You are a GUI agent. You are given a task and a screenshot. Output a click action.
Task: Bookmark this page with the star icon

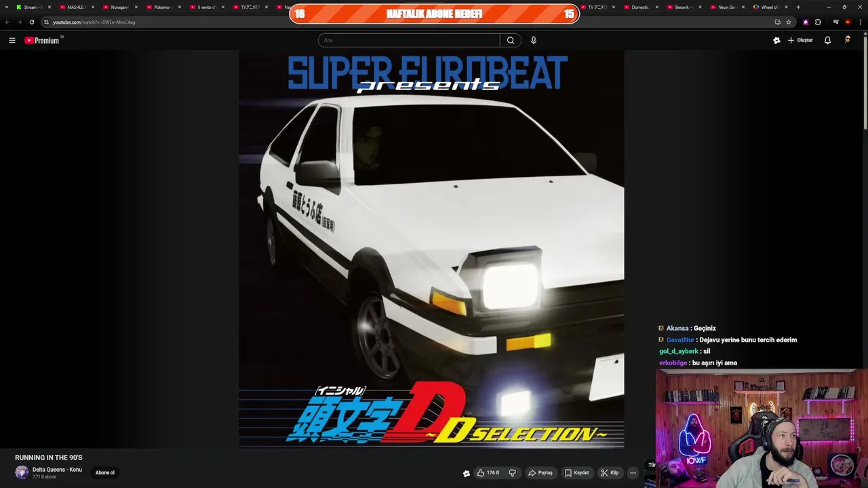[789, 22]
